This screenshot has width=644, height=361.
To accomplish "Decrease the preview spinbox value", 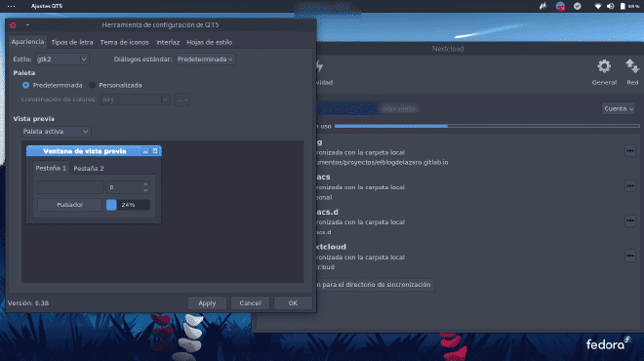I will tap(145, 190).
